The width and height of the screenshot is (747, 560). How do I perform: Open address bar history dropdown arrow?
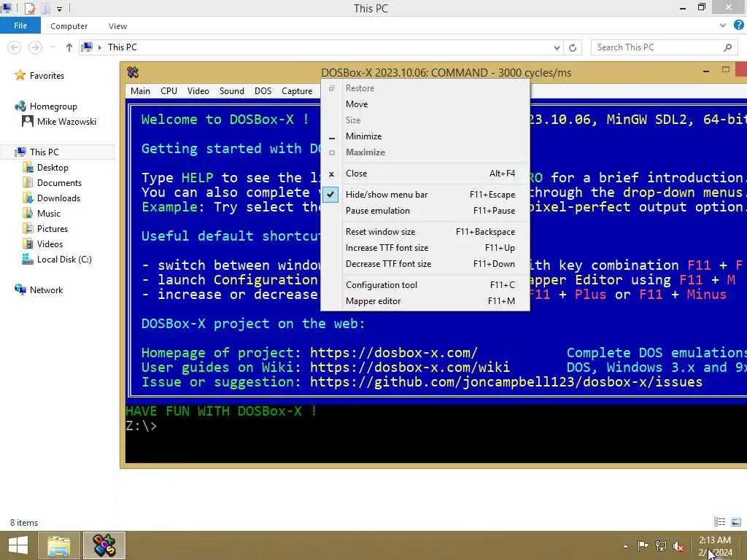[557, 47]
